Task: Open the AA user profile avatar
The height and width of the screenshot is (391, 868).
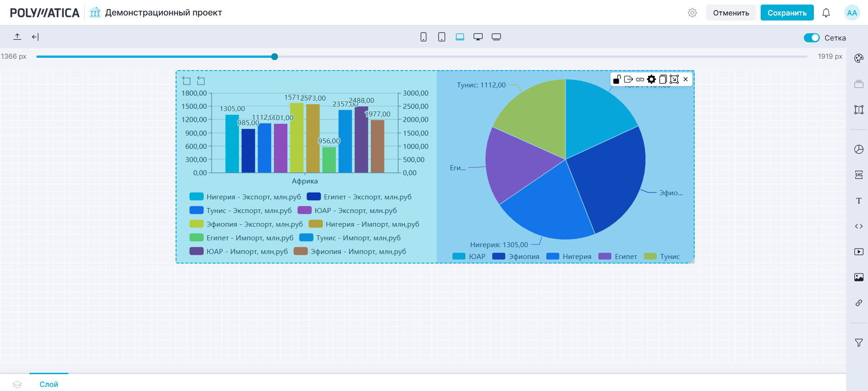Action: (x=852, y=13)
